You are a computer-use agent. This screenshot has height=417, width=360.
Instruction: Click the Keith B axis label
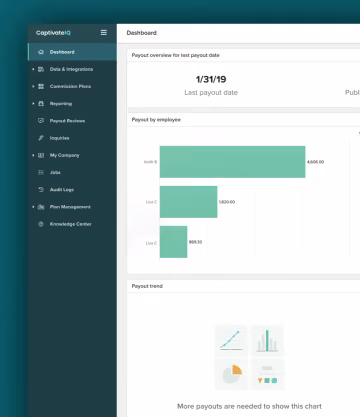(150, 162)
